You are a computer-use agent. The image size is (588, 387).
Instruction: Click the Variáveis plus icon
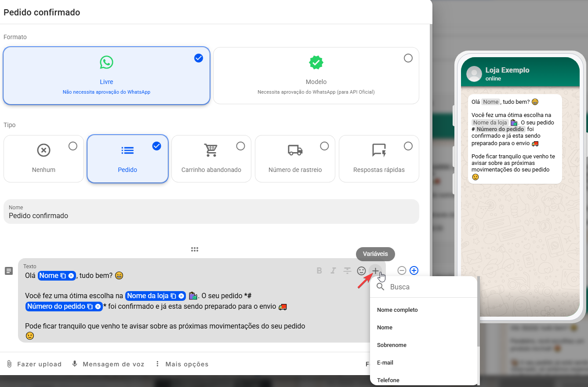(375, 270)
